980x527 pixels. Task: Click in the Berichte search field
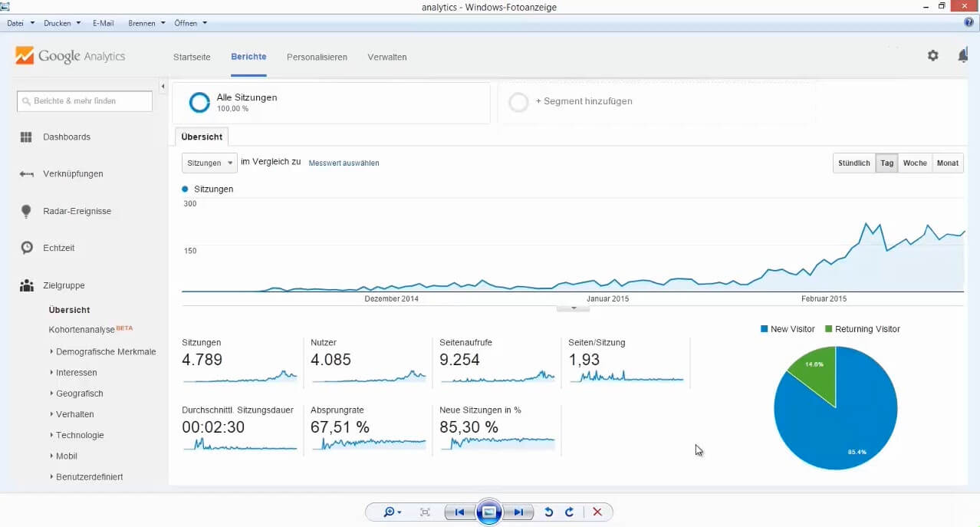(84, 100)
